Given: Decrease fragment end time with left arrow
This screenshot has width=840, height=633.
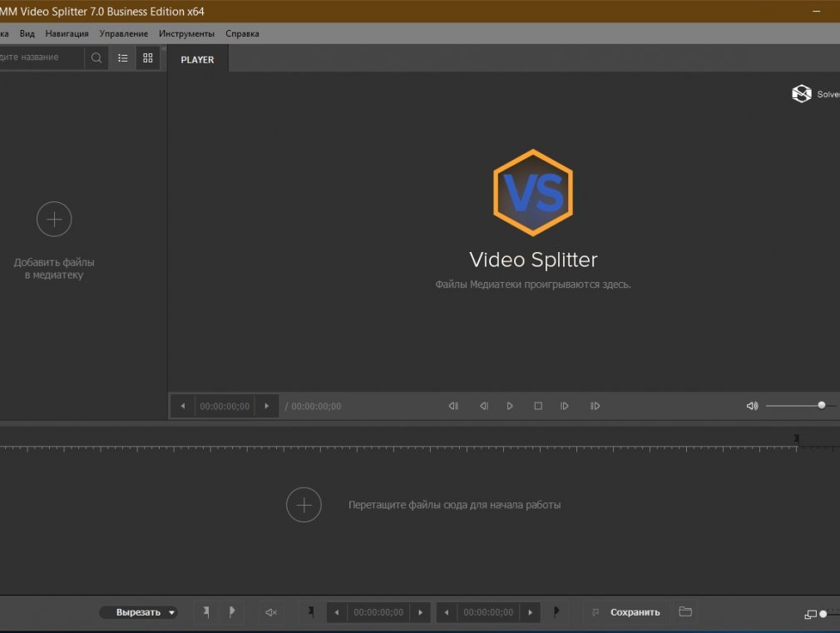Looking at the screenshot, I should [447, 613].
